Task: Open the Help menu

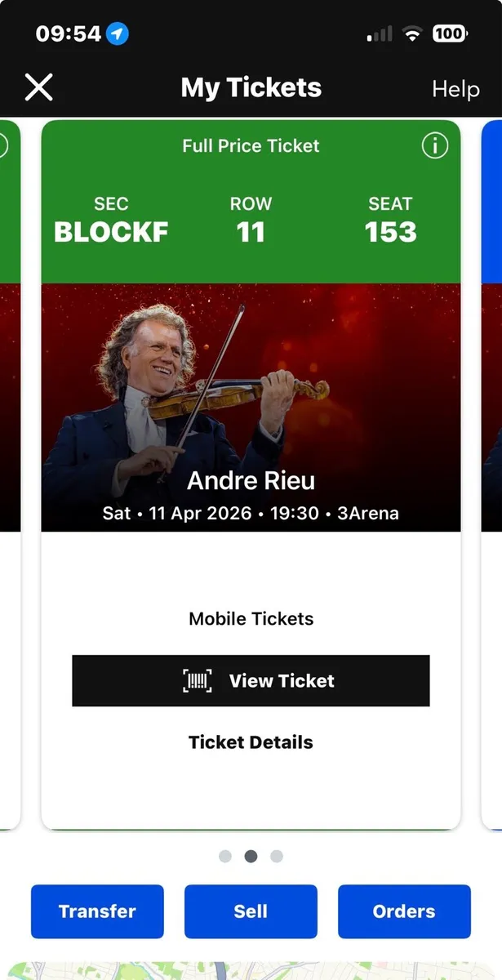Action: [455, 88]
